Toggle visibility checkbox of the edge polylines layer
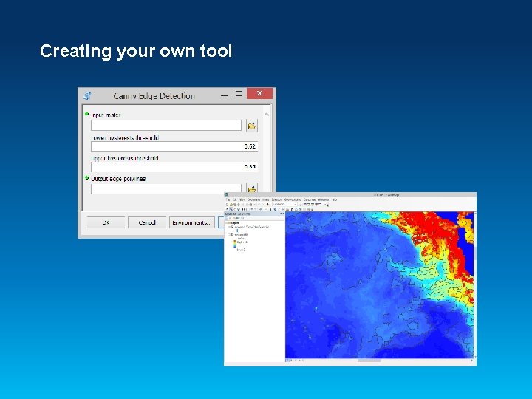The height and width of the screenshot is (399, 532). (232, 227)
